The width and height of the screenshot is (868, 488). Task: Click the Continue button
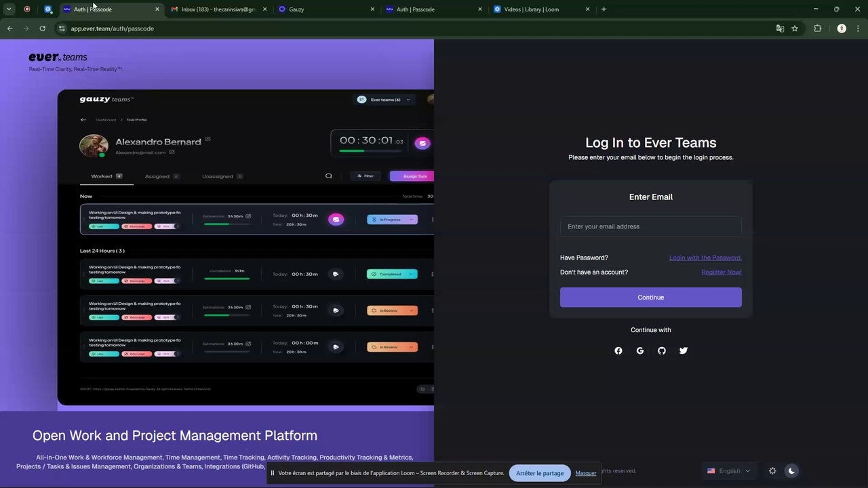tap(651, 298)
